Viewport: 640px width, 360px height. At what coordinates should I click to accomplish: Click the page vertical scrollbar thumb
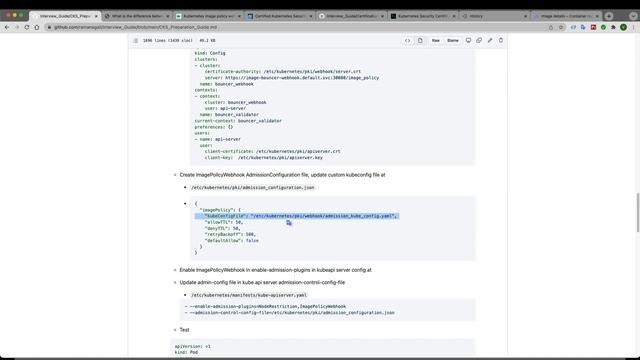[x=638, y=212]
